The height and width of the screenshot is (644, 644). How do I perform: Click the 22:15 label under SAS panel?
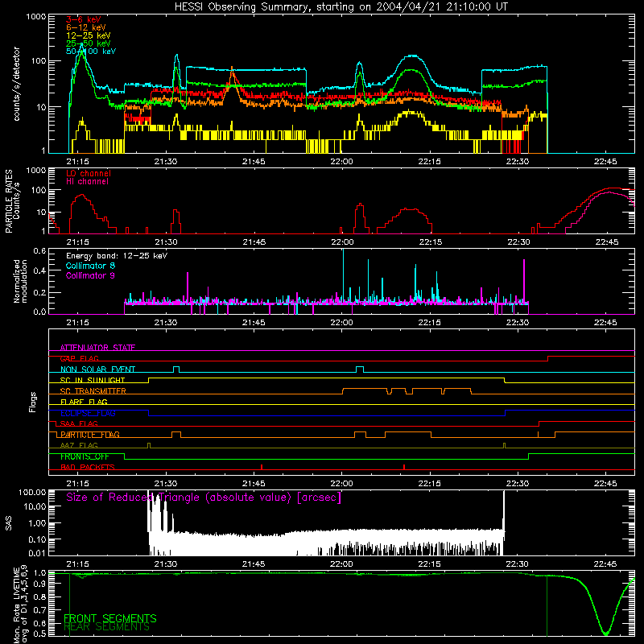[x=430, y=564]
